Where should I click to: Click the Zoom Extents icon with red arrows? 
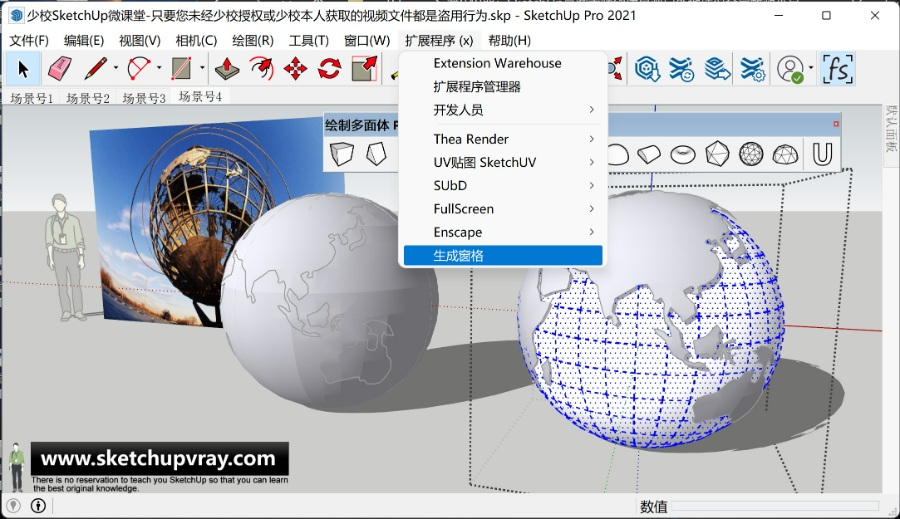tap(615, 69)
